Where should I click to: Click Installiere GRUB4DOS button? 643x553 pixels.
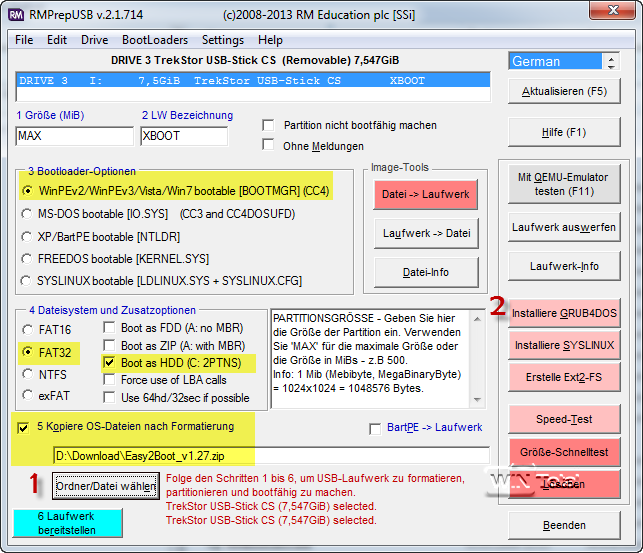[564, 313]
